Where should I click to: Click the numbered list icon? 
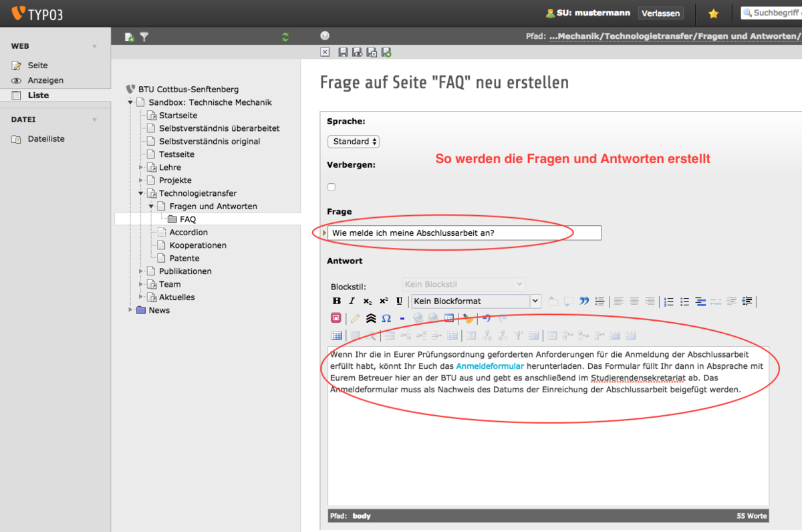668,301
